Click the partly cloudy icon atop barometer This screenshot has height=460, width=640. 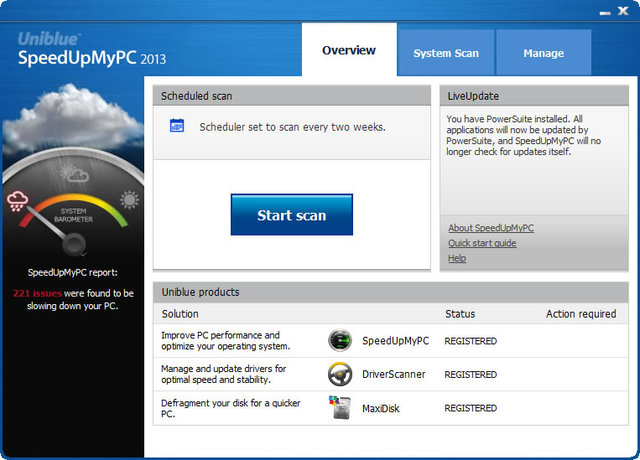pos(74,173)
